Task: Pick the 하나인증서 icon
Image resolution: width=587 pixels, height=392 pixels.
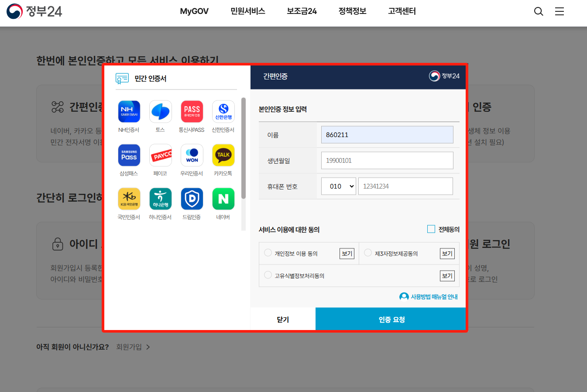Action: tap(160, 199)
